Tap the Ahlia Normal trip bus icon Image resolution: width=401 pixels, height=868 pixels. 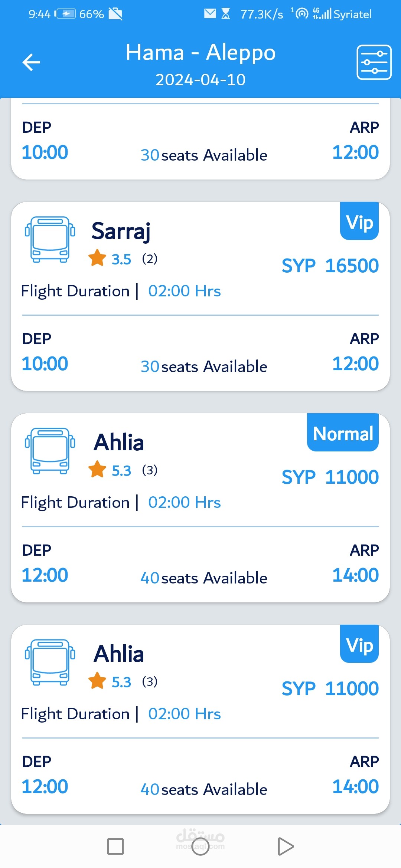tap(50, 451)
